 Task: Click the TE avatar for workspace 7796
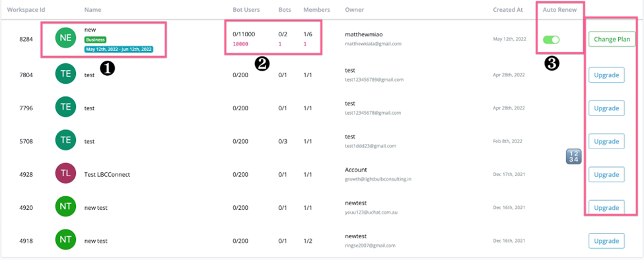click(65, 108)
